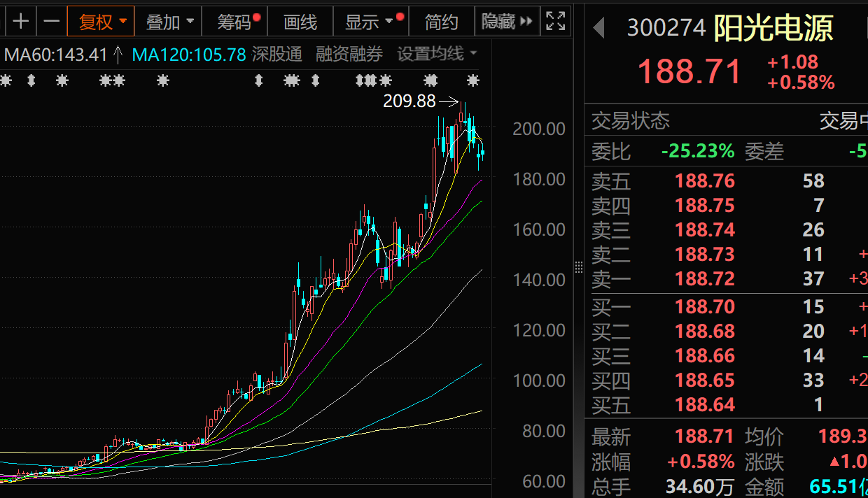The height and width of the screenshot is (498, 868).
Task: Select the 买五 price 188.64
Action: (x=705, y=405)
